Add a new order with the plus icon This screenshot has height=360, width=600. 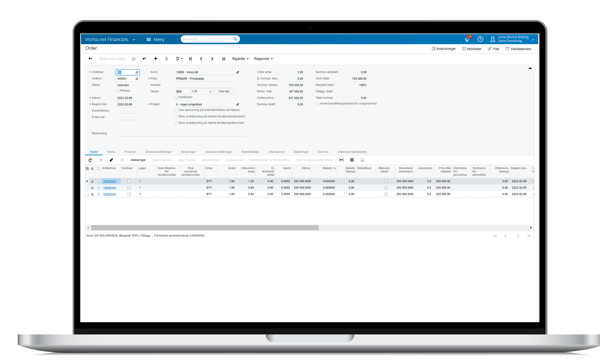155,59
